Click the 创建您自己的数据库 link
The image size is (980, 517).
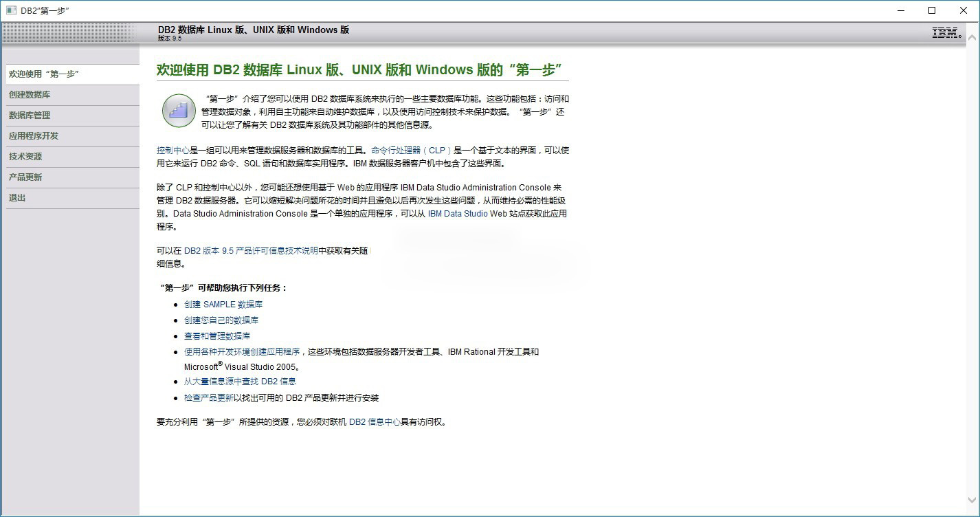coord(221,320)
